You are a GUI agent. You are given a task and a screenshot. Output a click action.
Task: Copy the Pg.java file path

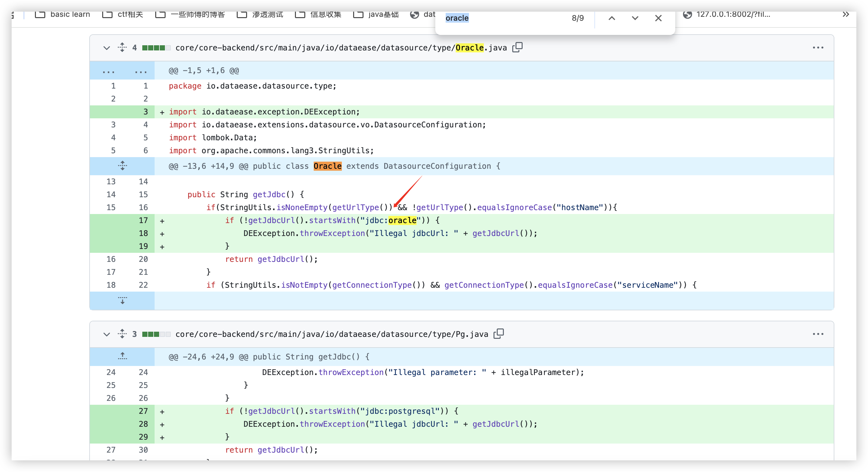click(498, 334)
